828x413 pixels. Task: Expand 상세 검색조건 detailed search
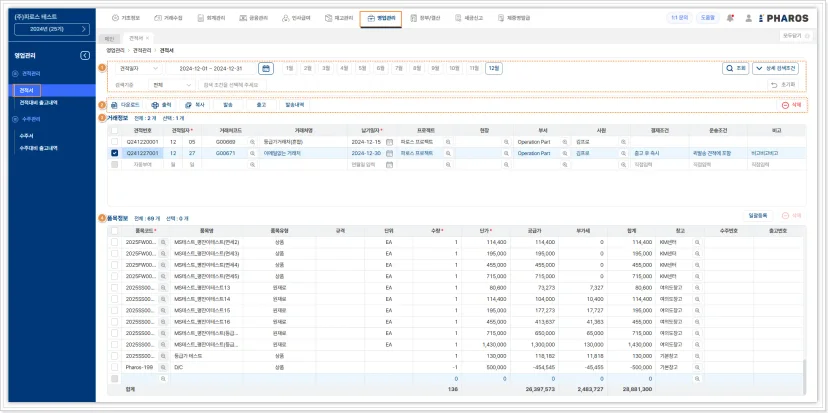click(x=775, y=69)
